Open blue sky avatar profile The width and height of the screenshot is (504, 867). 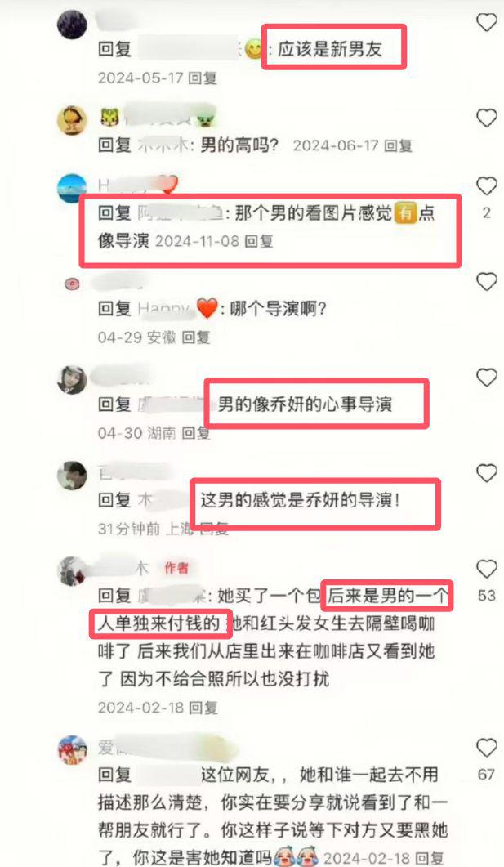(73, 188)
